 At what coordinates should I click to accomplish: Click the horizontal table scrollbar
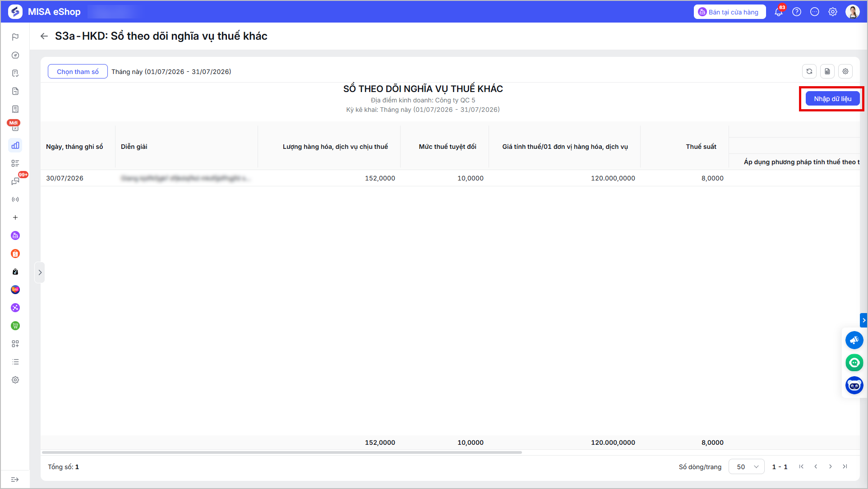click(x=282, y=452)
